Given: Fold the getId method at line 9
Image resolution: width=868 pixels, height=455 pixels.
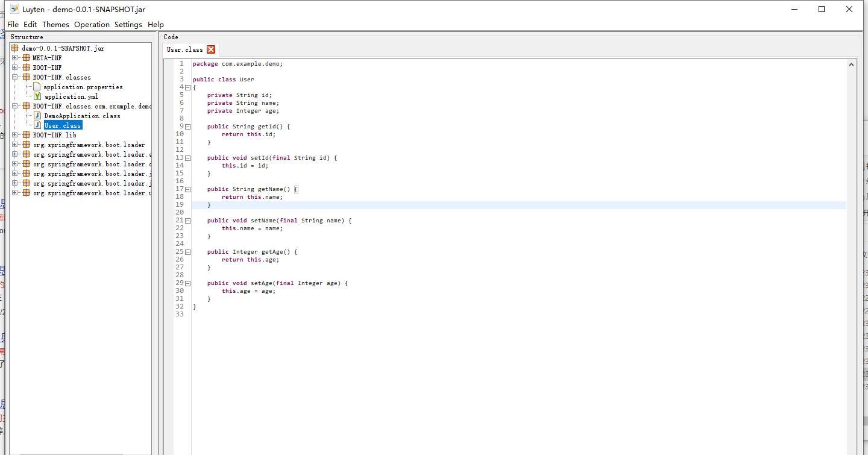Looking at the screenshot, I should pyautogui.click(x=187, y=127).
